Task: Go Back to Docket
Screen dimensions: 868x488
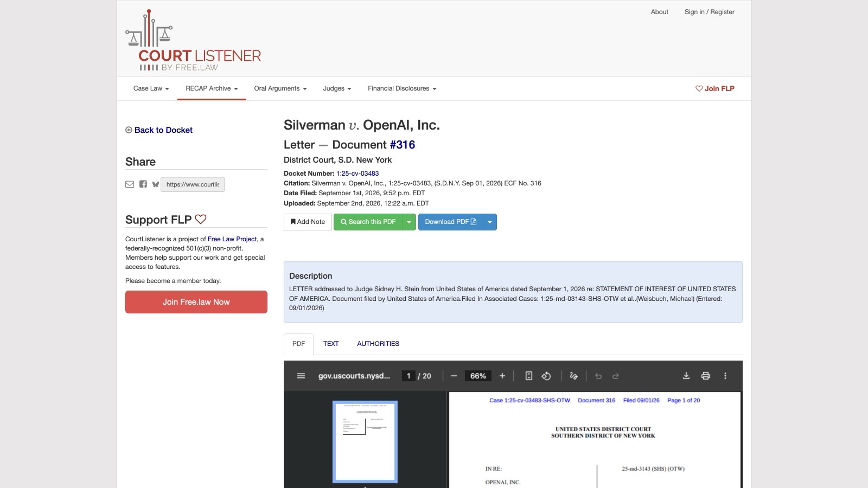Action: (159, 130)
